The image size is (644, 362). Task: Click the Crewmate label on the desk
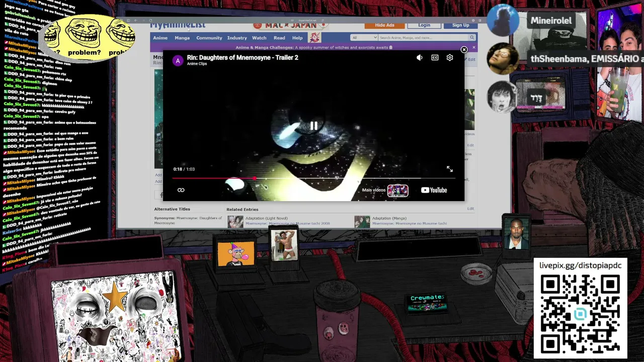(427, 298)
